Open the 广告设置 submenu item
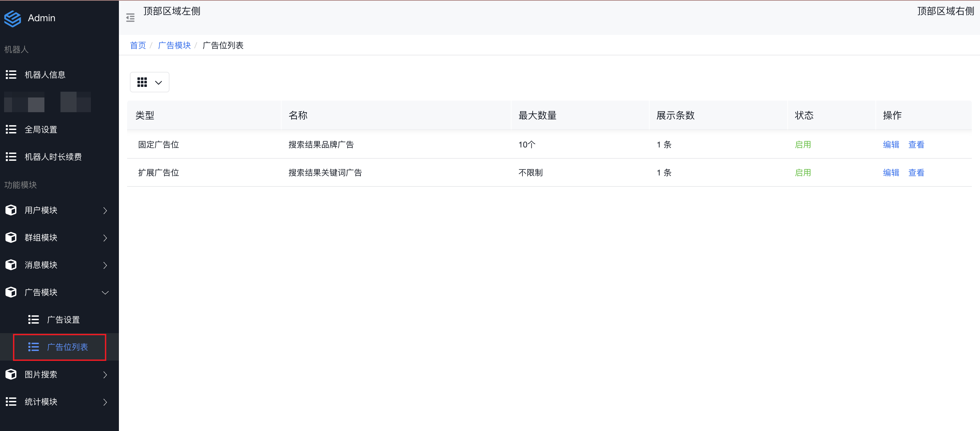The height and width of the screenshot is (431, 980). 63,320
